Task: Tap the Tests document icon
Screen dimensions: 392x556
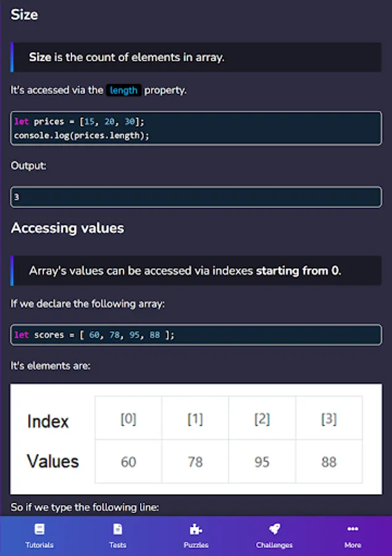Action: [117, 529]
